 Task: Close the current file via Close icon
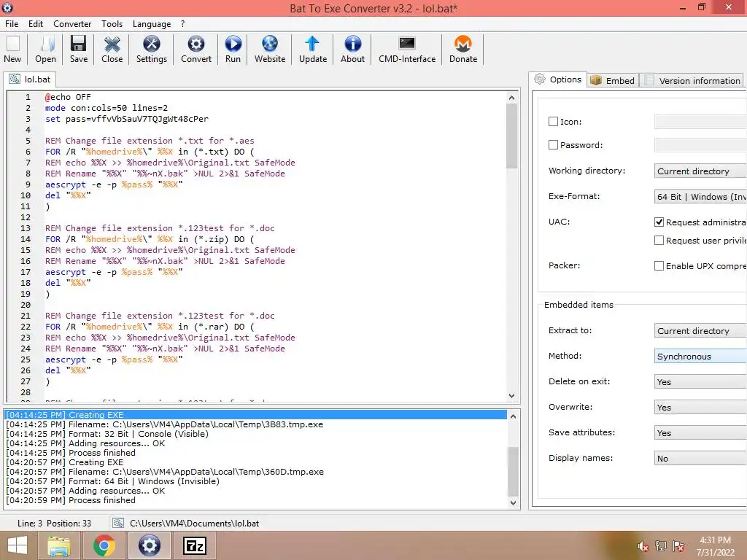point(112,50)
